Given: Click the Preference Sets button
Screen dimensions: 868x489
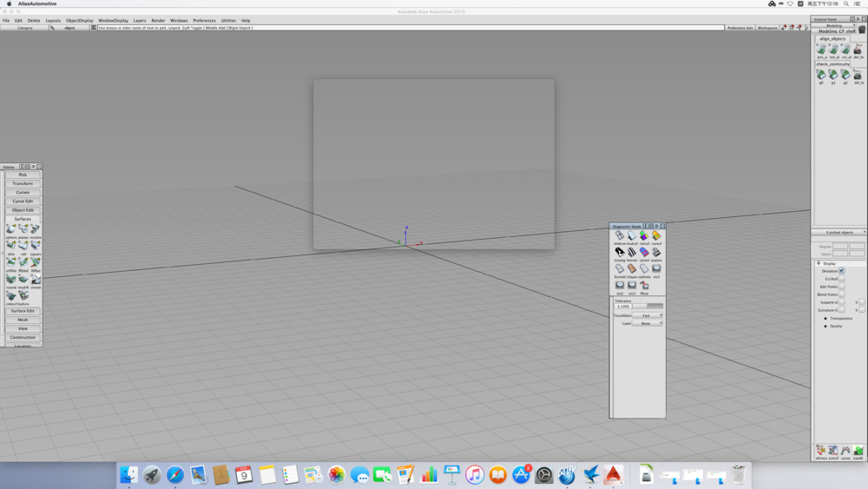Looking at the screenshot, I should coord(740,28).
